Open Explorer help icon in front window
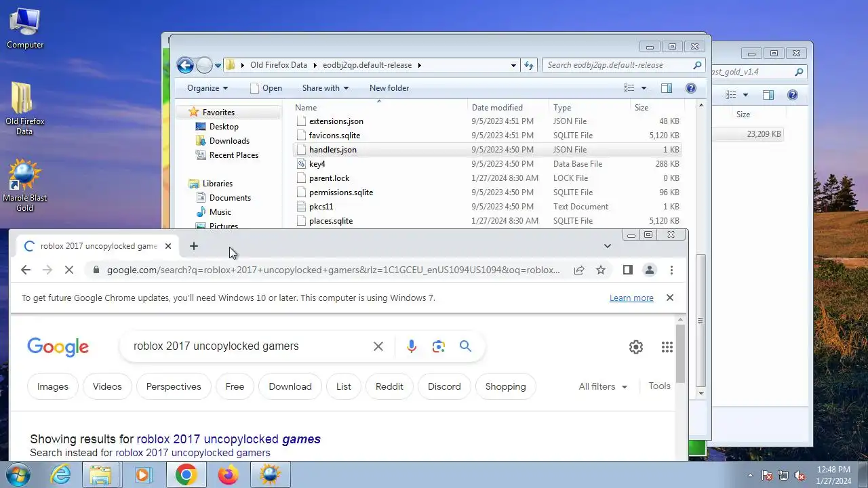Viewport: 868px width, 488px height. tap(691, 88)
